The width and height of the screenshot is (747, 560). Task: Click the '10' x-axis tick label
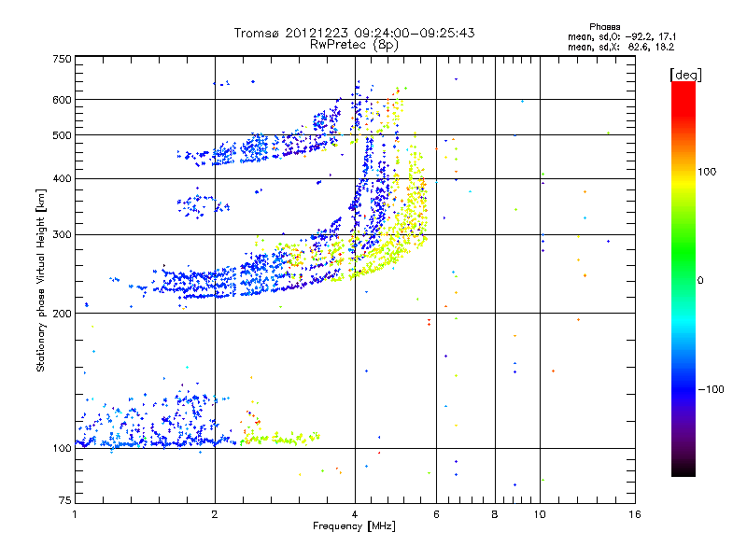(x=540, y=514)
